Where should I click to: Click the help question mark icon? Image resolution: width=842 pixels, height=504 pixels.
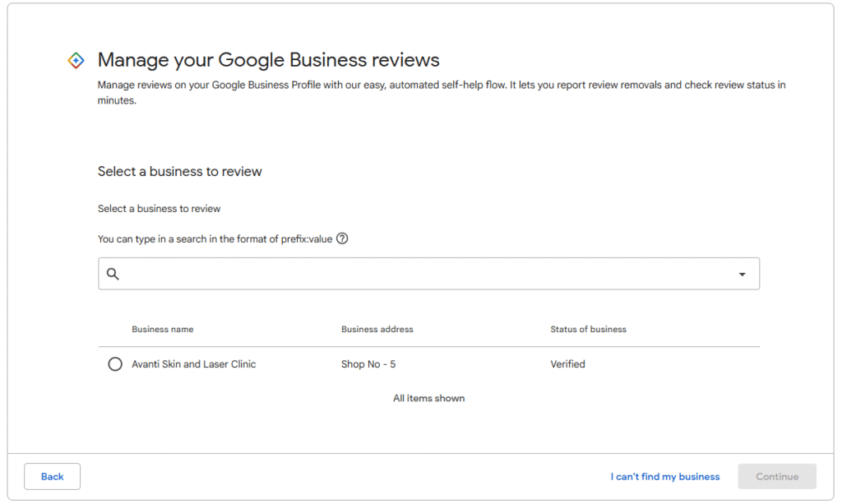pos(342,238)
